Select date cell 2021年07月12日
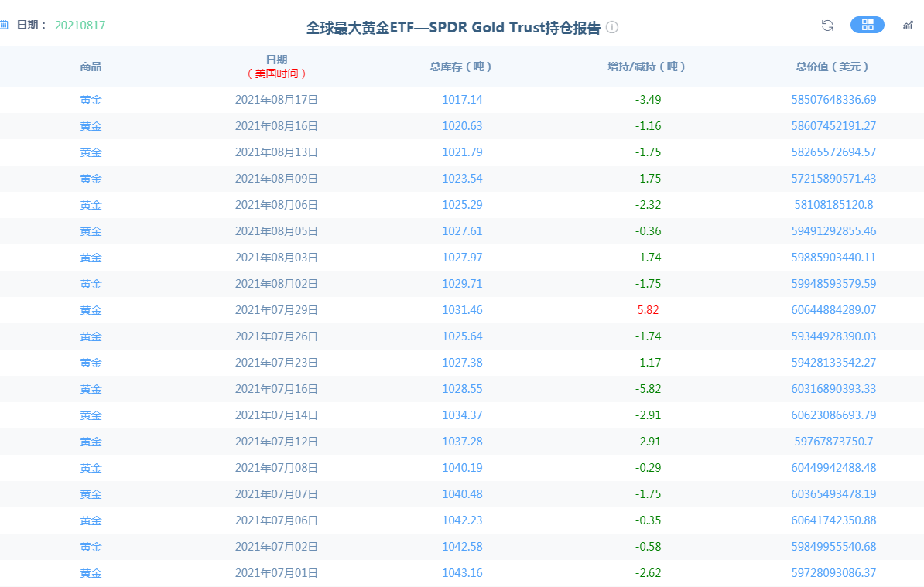Viewport: 924px width, 587px height. coord(276,442)
